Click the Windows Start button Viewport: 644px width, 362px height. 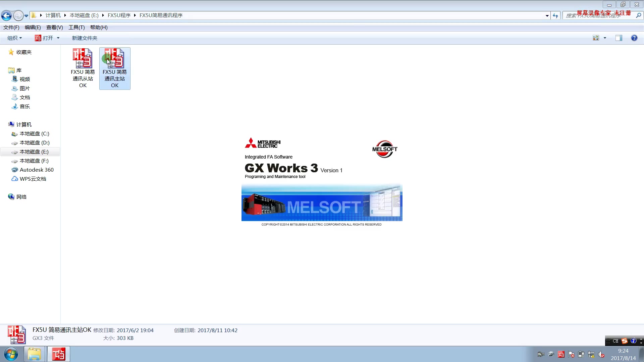click(11, 354)
